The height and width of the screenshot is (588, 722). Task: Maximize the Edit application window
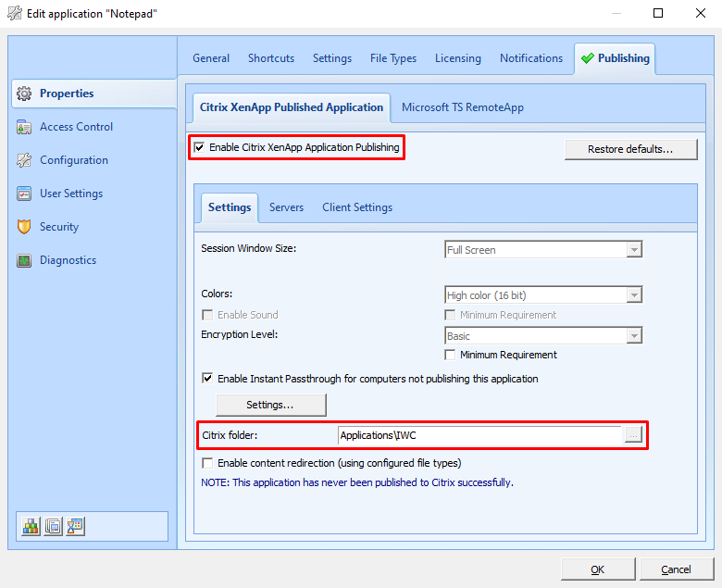coord(658,13)
